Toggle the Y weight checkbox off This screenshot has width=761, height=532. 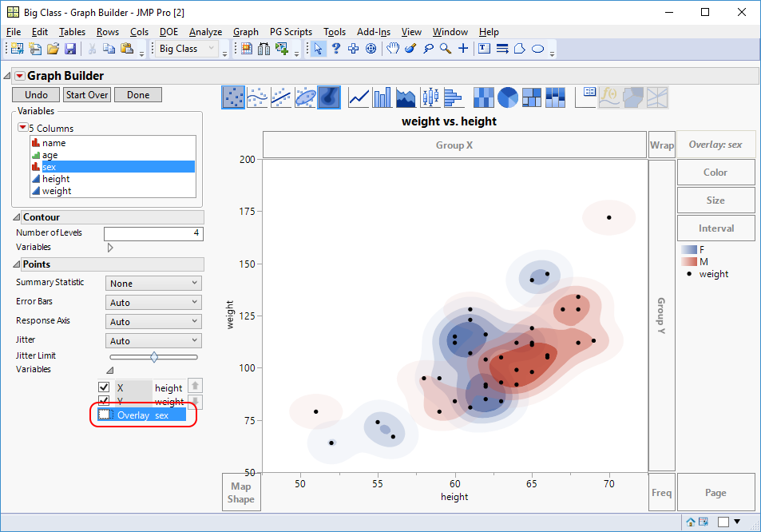point(103,401)
